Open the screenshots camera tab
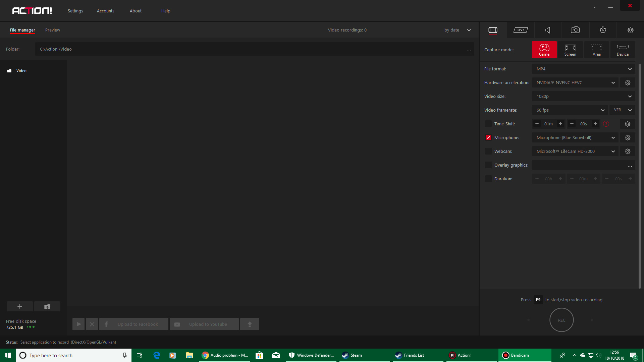 pos(575,30)
